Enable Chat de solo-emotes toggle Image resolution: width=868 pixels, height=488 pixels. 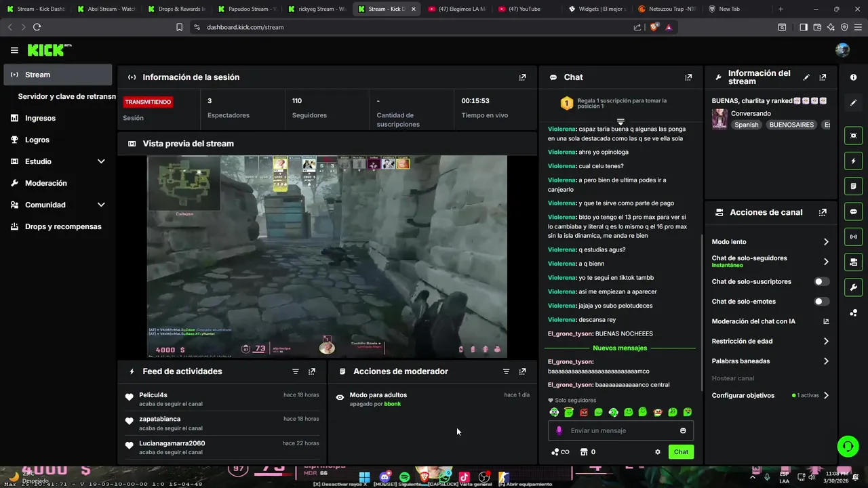821,302
